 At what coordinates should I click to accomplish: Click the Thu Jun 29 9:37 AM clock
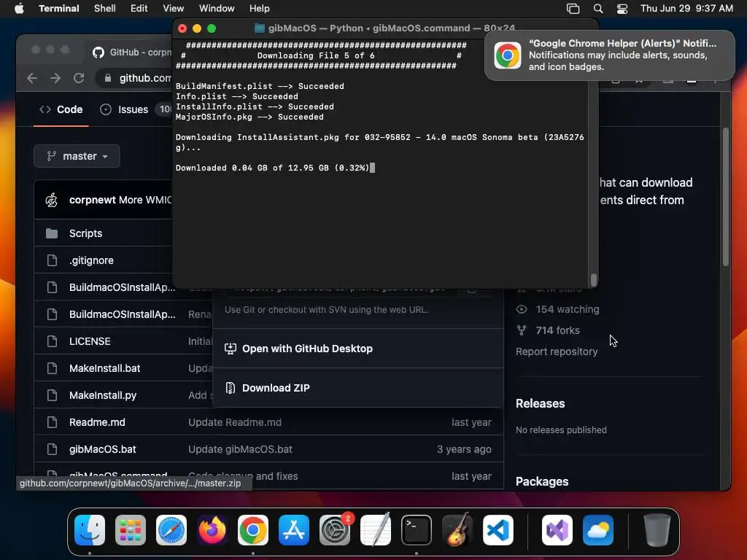[686, 9]
